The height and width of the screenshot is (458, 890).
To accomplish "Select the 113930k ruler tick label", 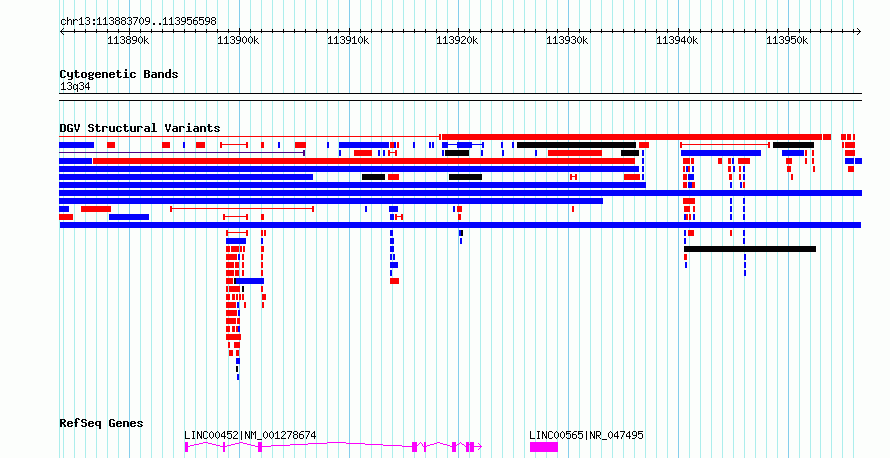I will [x=567, y=40].
